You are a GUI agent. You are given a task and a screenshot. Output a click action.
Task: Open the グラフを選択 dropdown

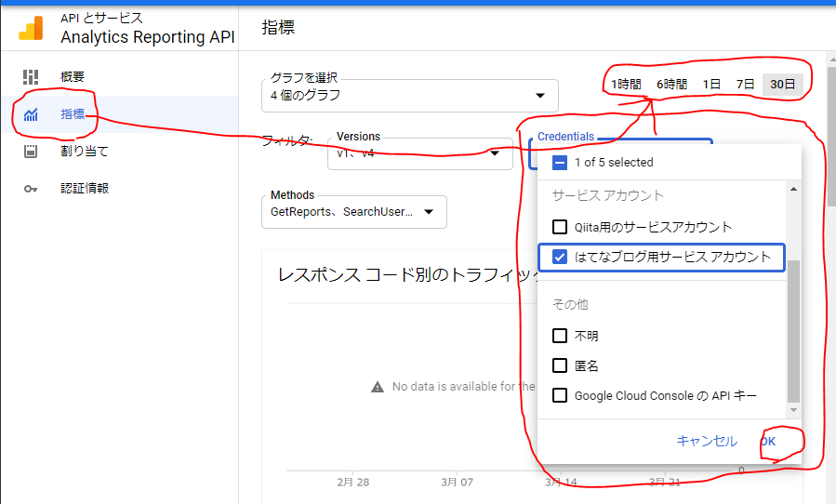[x=409, y=96]
